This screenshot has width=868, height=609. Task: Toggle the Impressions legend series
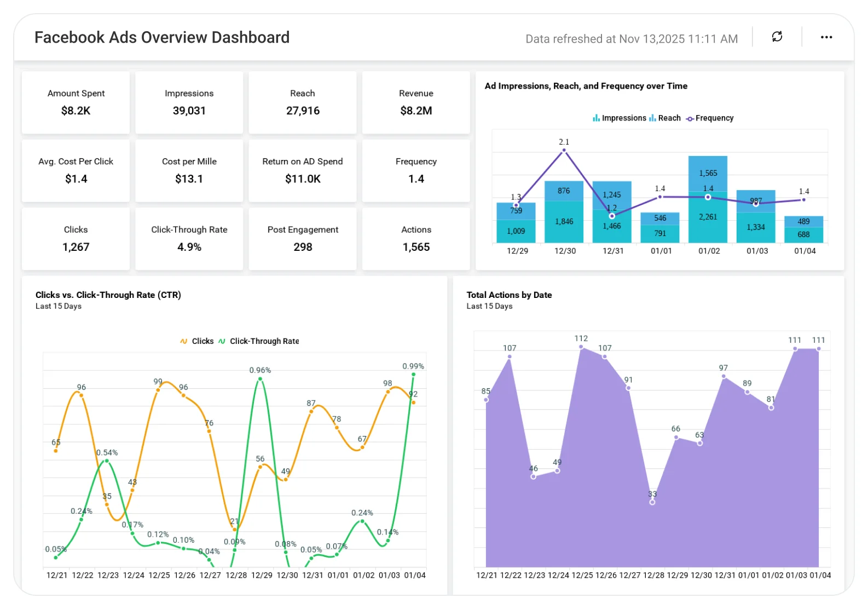pyautogui.click(x=620, y=118)
